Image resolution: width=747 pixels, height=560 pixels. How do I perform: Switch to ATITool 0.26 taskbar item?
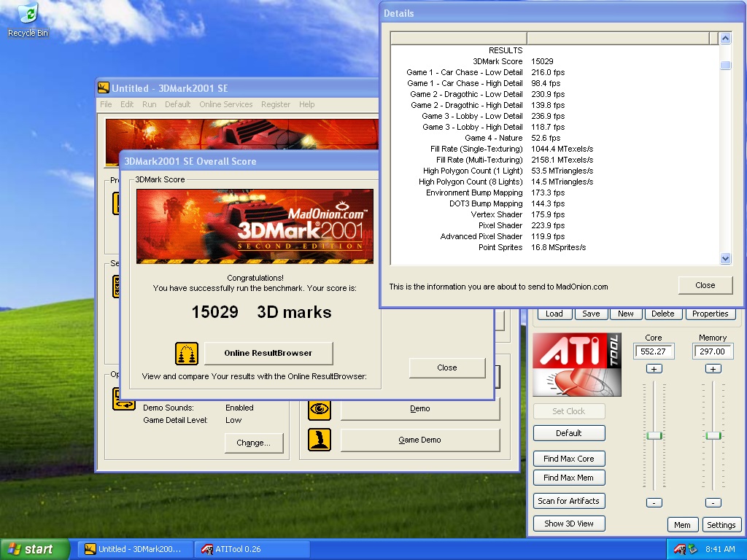252,549
